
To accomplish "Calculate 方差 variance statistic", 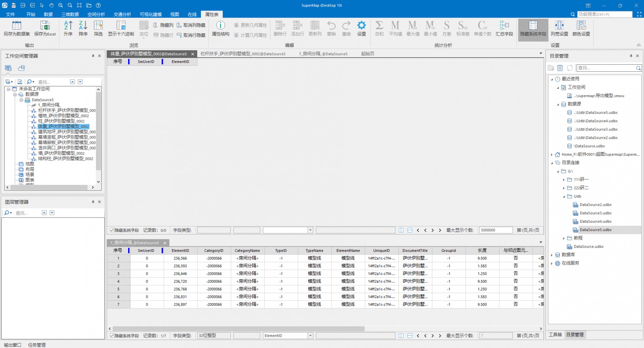I will pyautogui.click(x=447, y=28).
